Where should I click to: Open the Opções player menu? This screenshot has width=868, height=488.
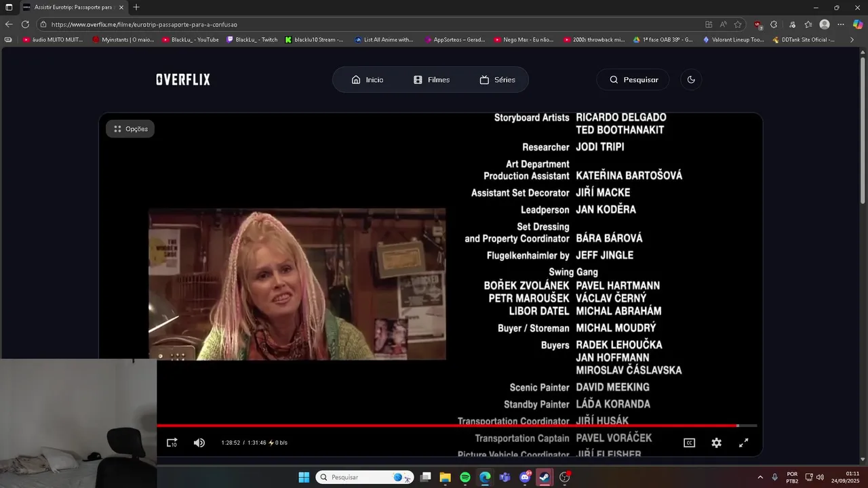130,129
